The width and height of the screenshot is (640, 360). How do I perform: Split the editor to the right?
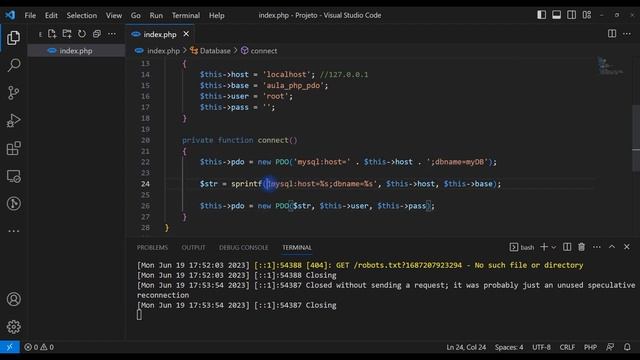(x=611, y=34)
